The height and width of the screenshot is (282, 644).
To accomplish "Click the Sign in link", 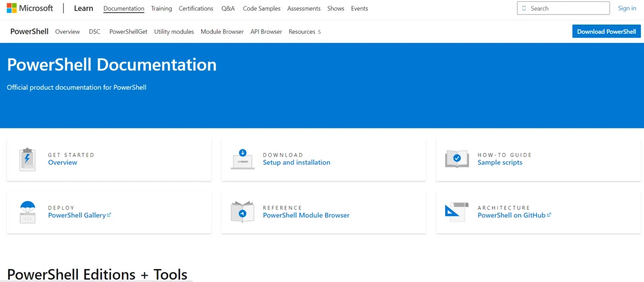I will (627, 8).
